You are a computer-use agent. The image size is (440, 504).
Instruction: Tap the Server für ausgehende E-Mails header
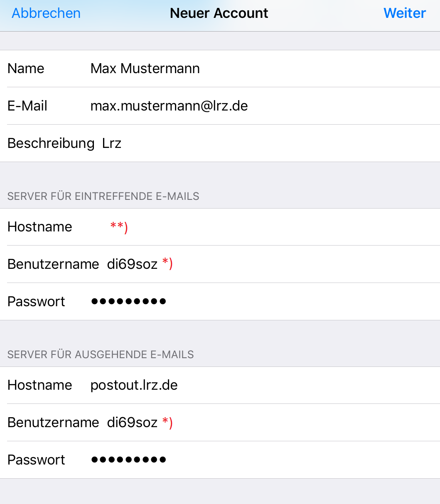coord(101,354)
